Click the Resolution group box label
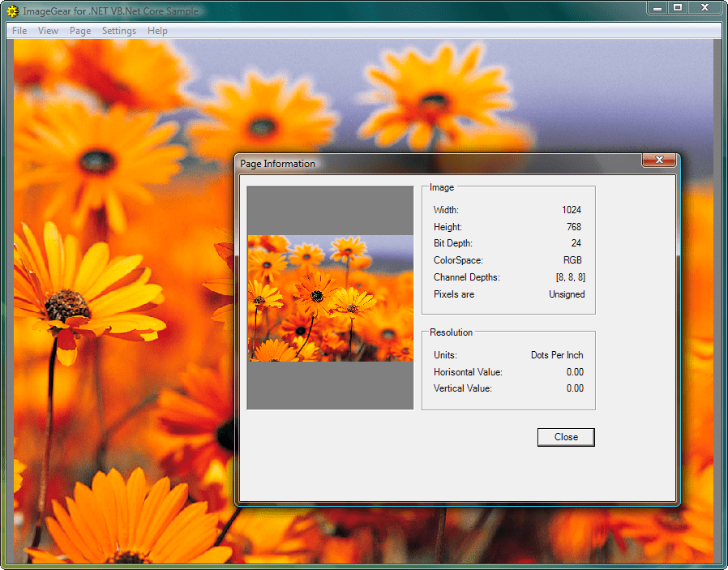Image resolution: width=728 pixels, height=570 pixels. click(450, 332)
